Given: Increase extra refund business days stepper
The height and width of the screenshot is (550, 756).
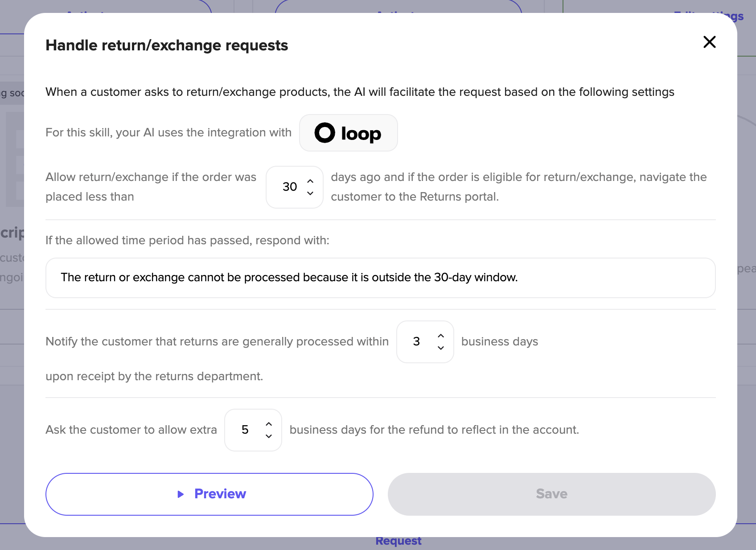Looking at the screenshot, I should point(269,424).
